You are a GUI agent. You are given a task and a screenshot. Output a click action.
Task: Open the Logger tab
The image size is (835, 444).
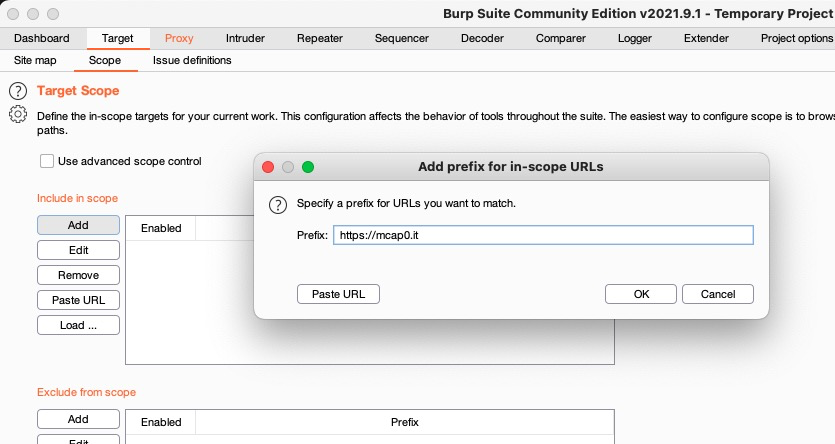[634, 38]
